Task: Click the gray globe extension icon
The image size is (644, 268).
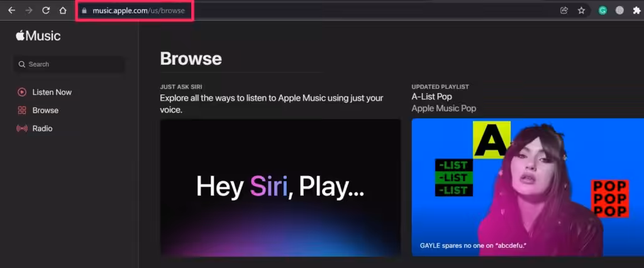Action: point(619,11)
